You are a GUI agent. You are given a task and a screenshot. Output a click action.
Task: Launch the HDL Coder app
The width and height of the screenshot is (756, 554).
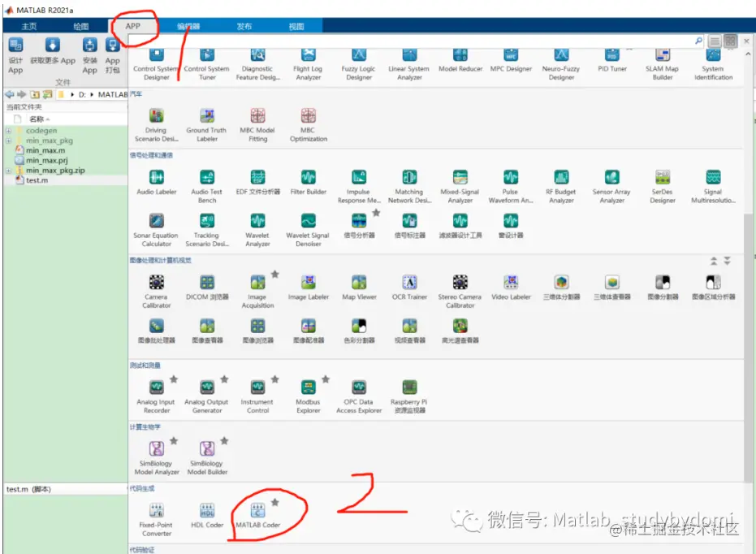point(207,516)
